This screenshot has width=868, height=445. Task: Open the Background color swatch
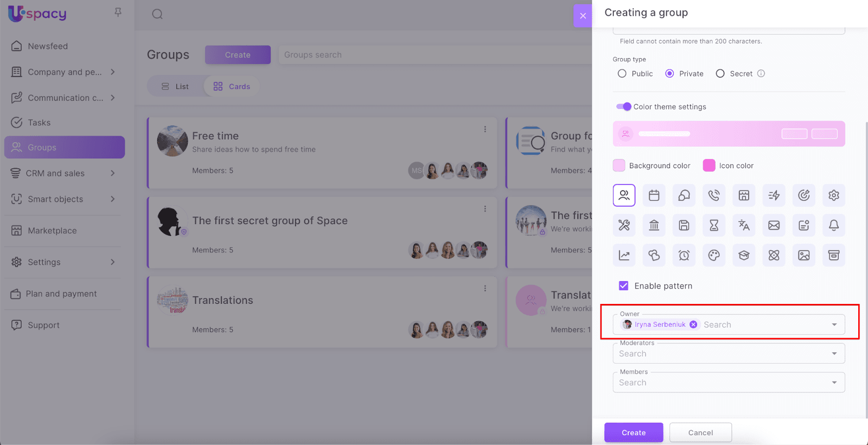click(619, 166)
